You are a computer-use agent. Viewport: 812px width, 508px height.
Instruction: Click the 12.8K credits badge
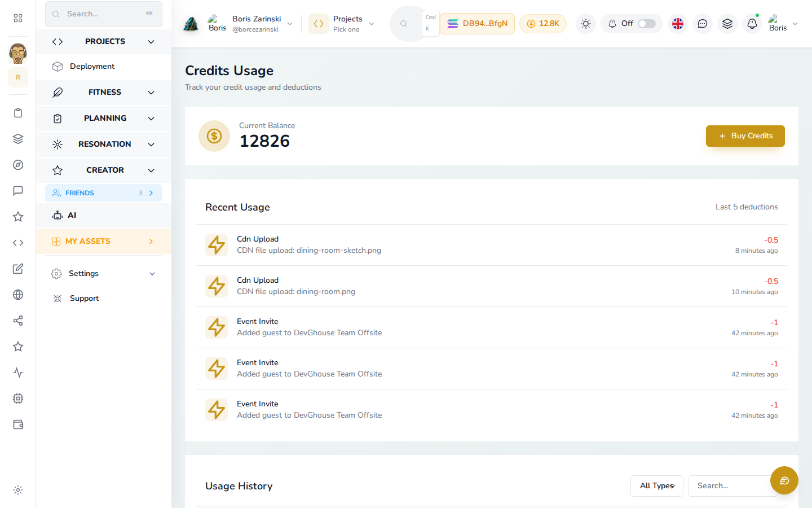(543, 24)
